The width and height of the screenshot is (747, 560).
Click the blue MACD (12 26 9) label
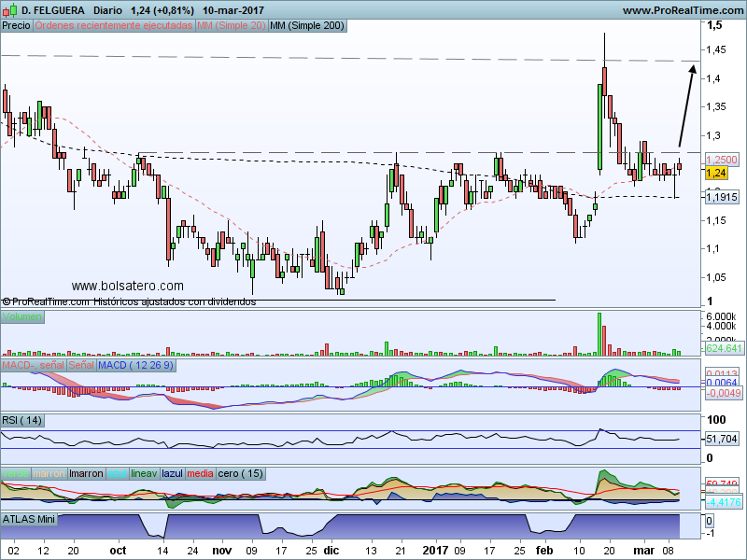click(x=135, y=365)
